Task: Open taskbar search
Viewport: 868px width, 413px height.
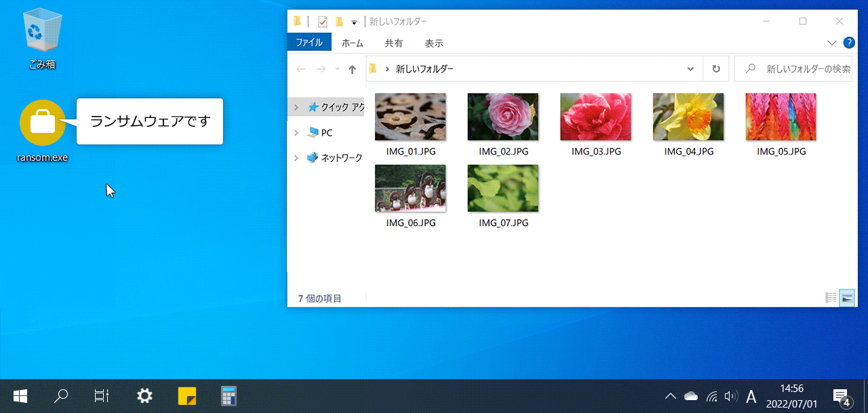Action: [61, 396]
